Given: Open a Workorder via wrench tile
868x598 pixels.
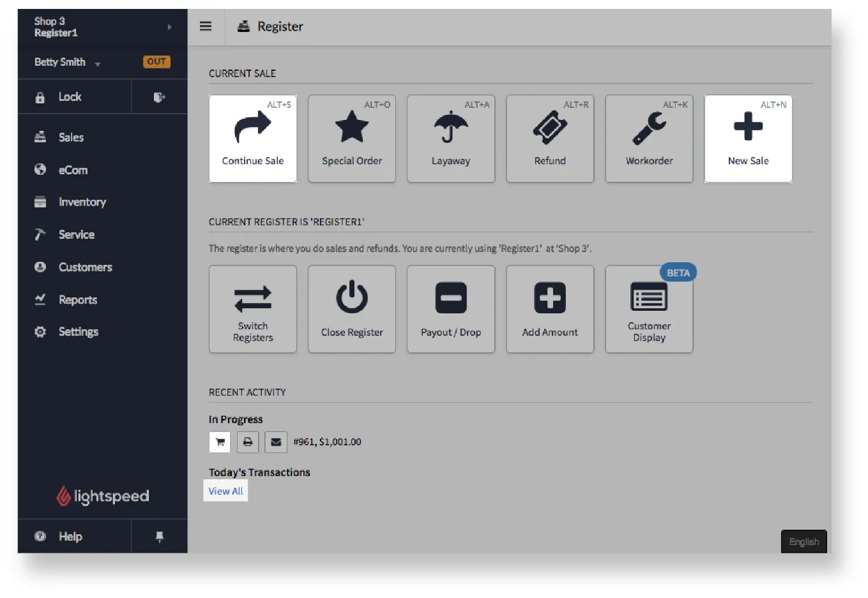Looking at the screenshot, I should click(x=649, y=138).
